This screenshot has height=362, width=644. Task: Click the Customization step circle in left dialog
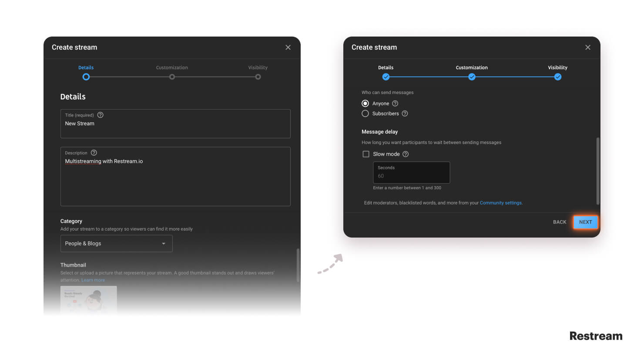click(x=172, y=77)
